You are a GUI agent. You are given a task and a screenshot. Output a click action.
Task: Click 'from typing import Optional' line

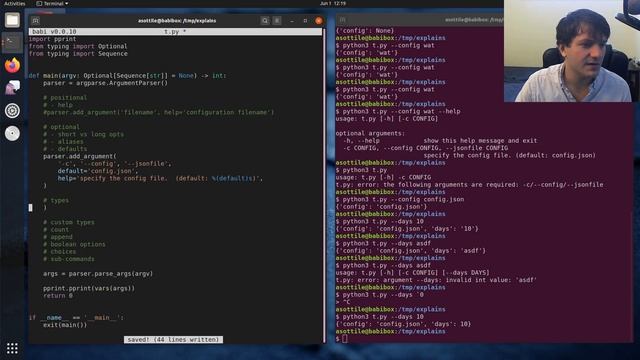pos(78,46)
